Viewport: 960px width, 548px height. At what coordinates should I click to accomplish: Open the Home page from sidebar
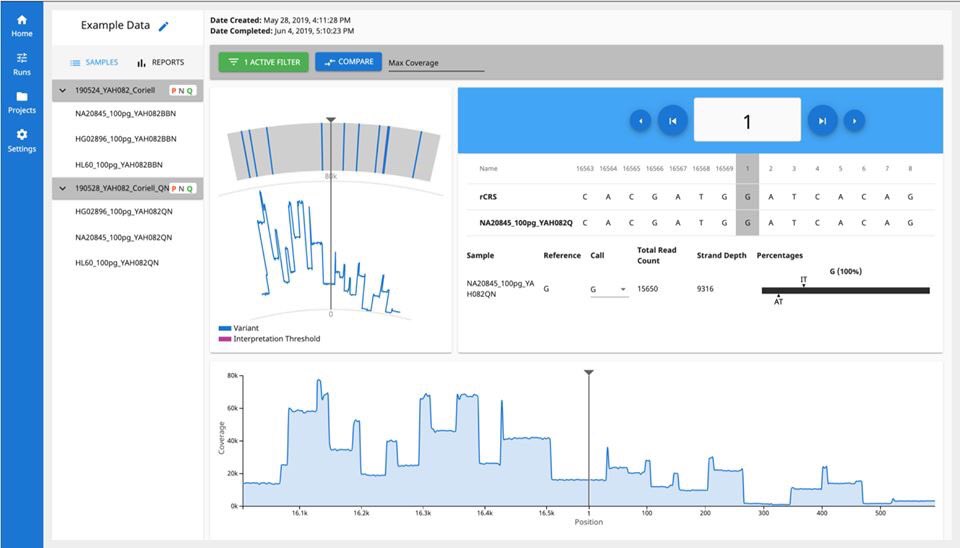pyautogui.click(x=21, y=26)
